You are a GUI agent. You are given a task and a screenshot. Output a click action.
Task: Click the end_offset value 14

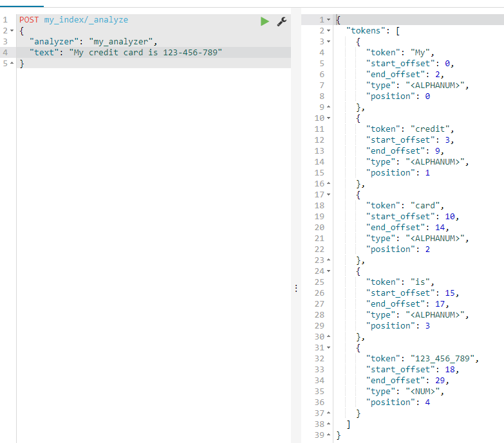[440, 227]
